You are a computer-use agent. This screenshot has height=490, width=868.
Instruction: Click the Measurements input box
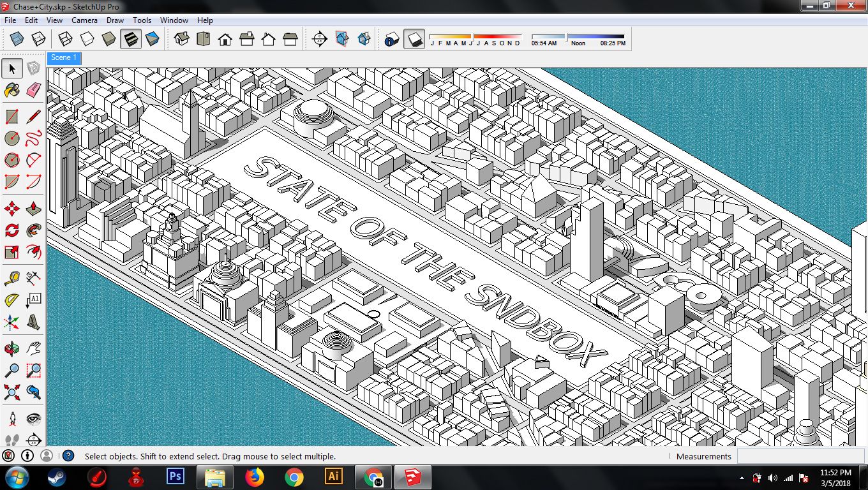pyautogui.click(x=801, y=456)
